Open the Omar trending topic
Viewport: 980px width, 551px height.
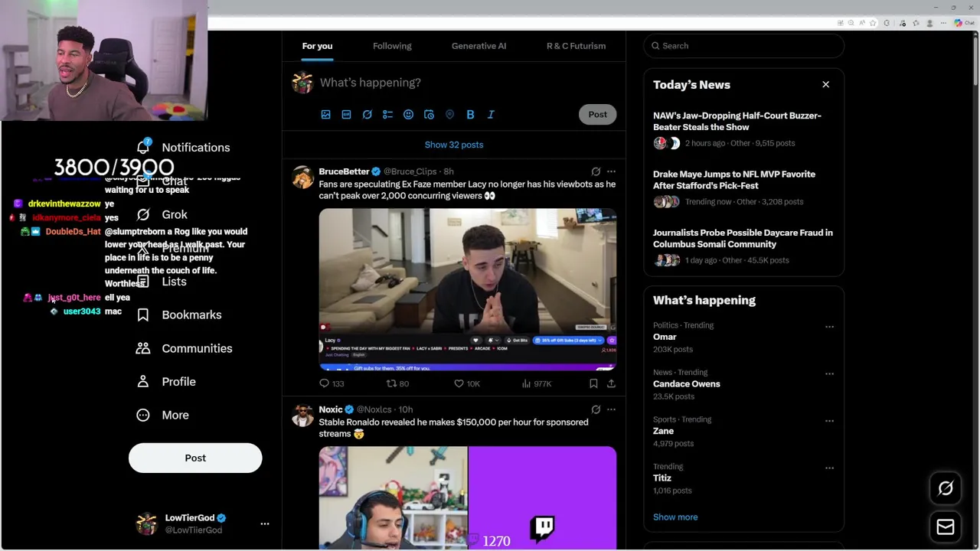(x=665, y=337)
